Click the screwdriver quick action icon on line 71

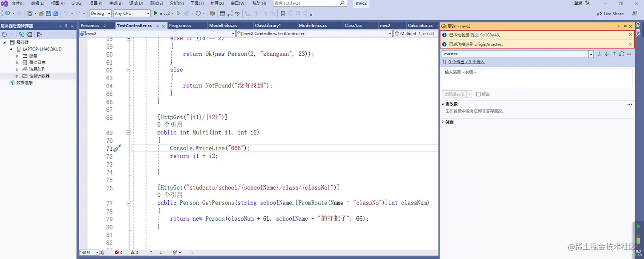click(117, 148)
